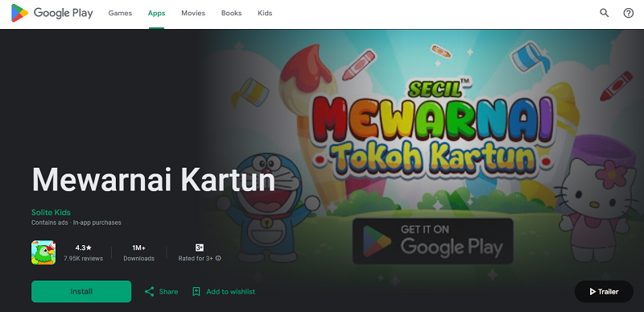Viewport: 644px width, 312px height.
Task: Click the green parrot app icon
Action: click(x=43, y=252)
